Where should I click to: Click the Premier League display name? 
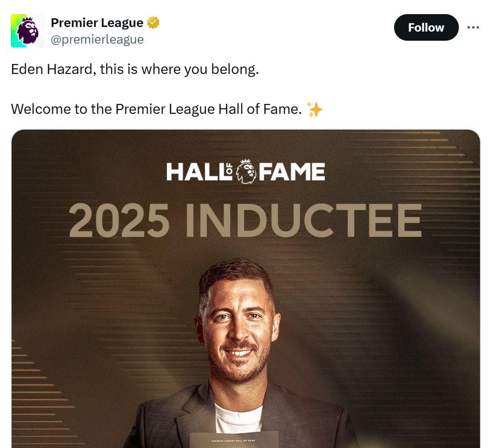98,23
